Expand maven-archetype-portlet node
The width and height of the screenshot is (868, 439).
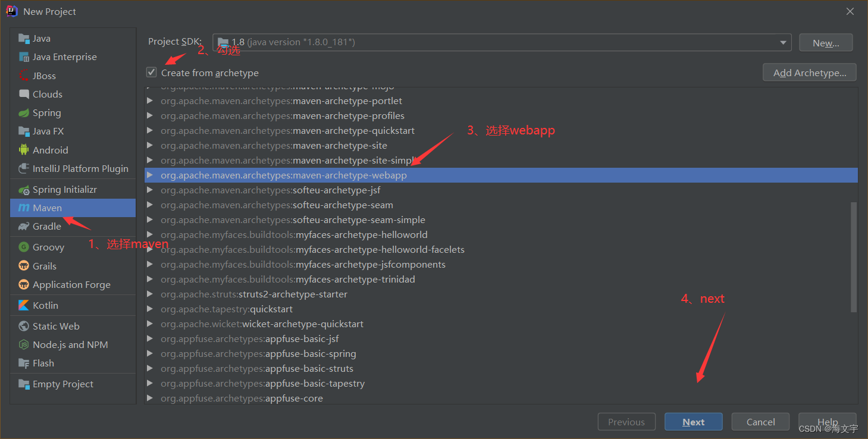150,101
